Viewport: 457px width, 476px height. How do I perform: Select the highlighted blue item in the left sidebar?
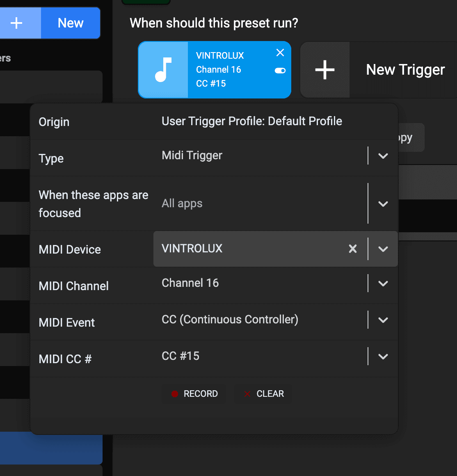[49, 447]
